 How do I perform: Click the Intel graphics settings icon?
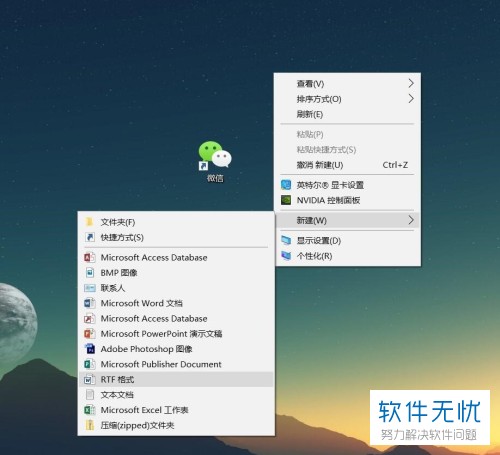[286, 185]
